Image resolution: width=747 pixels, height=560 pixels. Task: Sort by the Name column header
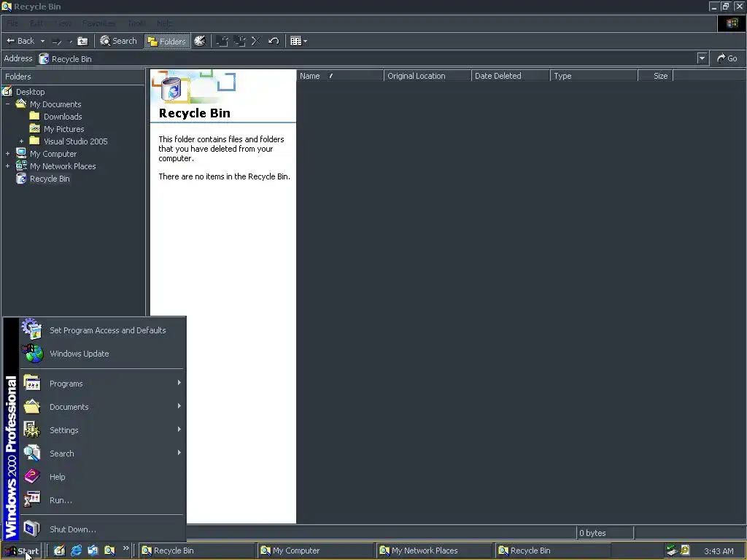pyautogui.click(x=340, y=76)
